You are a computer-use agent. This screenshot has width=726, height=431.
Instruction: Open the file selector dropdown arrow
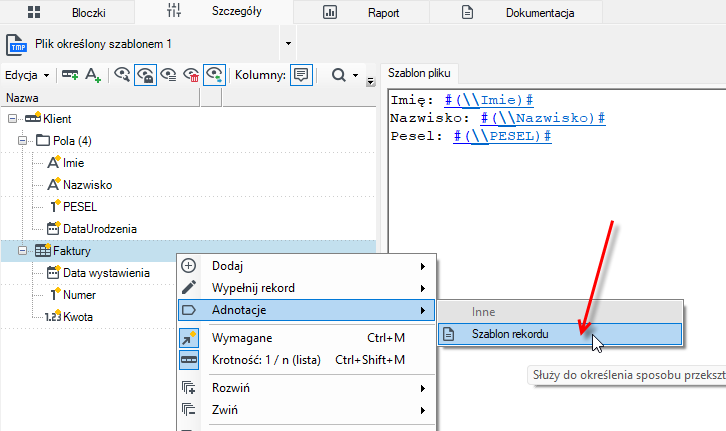288,44
